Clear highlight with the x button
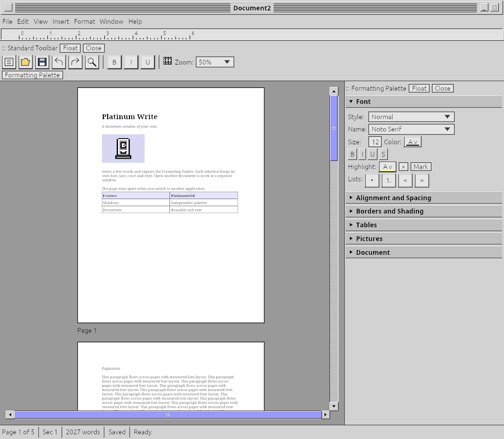504x439 pixels. tap(403, 167)
